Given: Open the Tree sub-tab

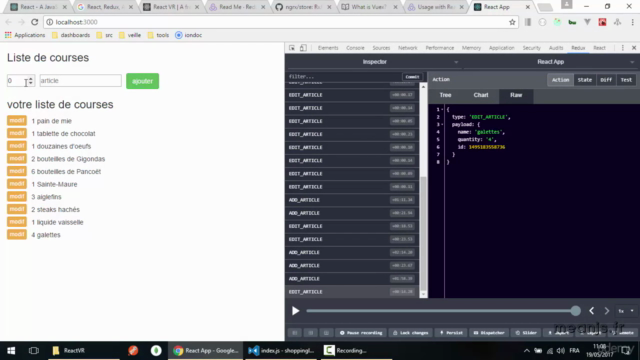Looking at the screenshot, I should click(445, 95).
